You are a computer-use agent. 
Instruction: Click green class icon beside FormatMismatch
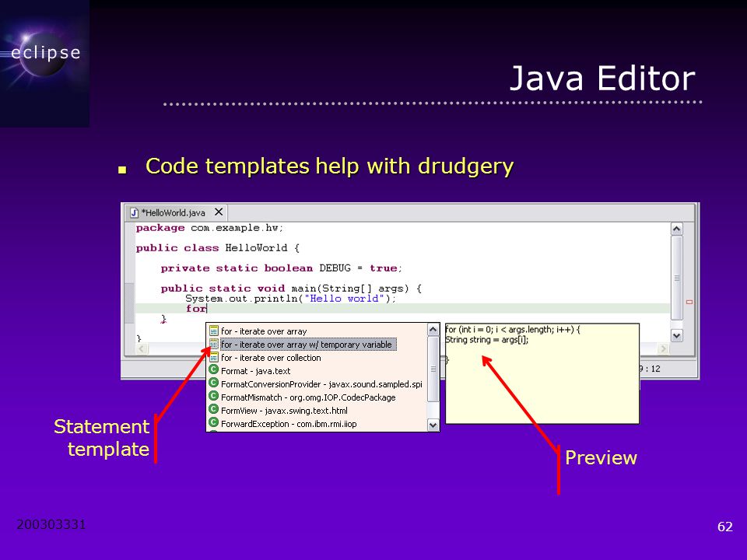214,397
